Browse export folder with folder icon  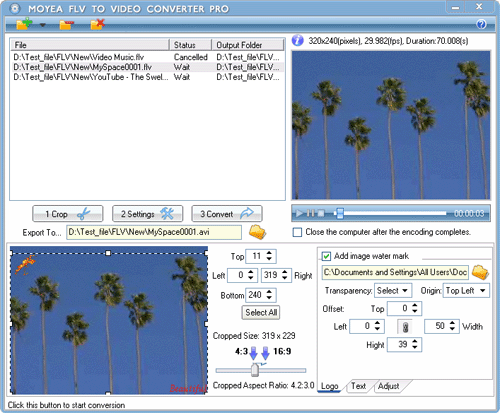(x=257, y=232)
